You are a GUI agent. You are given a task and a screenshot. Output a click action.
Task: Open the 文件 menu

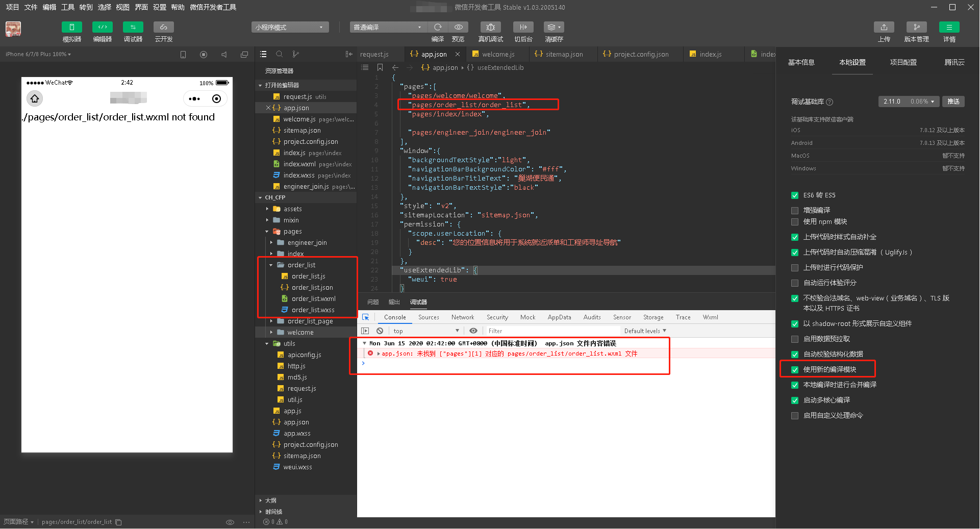(x=31, y=7)
